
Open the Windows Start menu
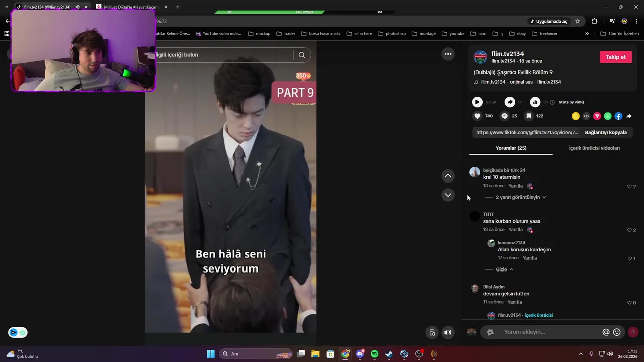pos(211,354)
